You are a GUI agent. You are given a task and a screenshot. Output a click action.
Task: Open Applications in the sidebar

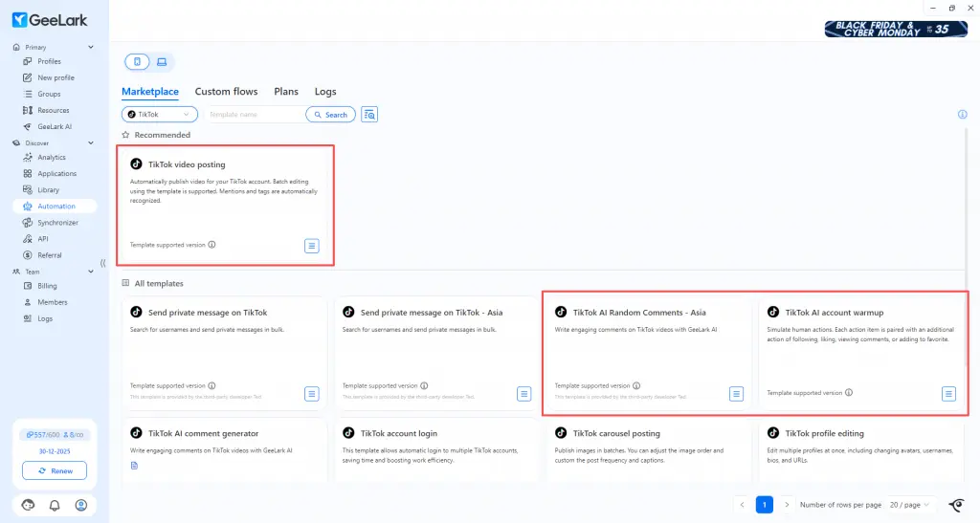point(56,173)
